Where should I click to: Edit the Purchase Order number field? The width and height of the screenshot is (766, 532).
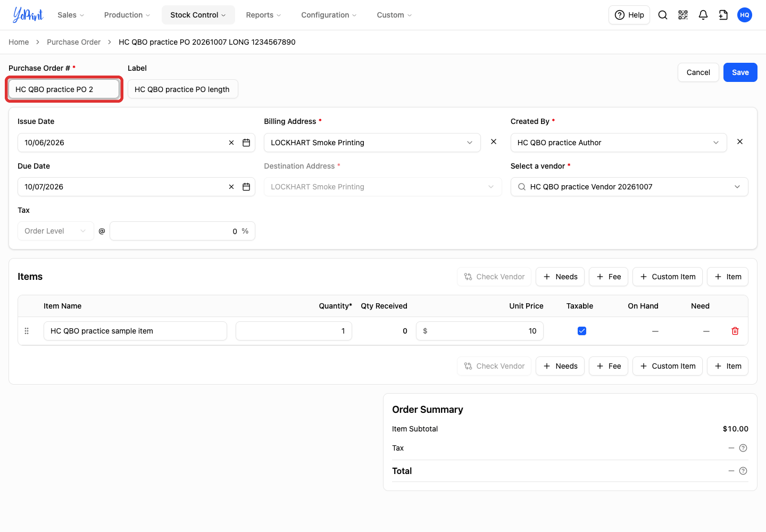tap(64, 89)
